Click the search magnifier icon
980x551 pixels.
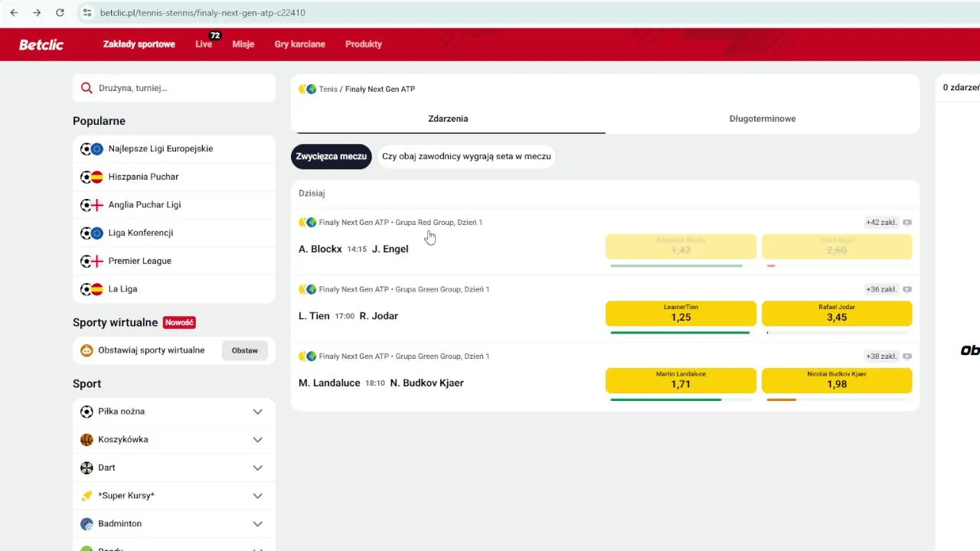(87, 88)
